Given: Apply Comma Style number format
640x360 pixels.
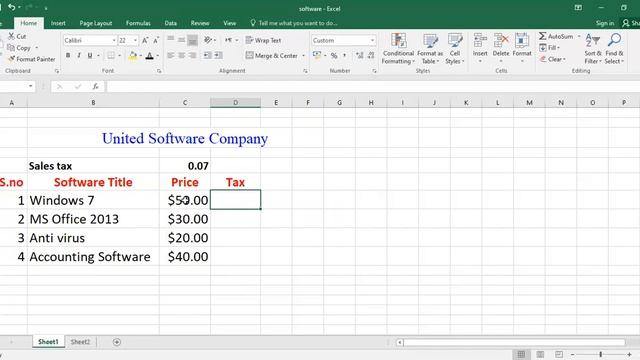Looking at the screenshot, I should pos(344,56).
